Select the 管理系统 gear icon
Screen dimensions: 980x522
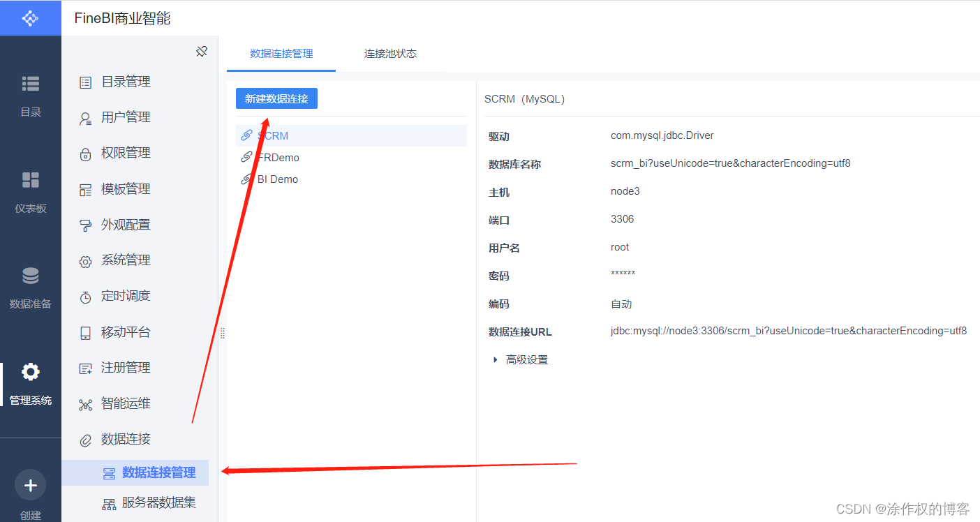tap(31, 372)
